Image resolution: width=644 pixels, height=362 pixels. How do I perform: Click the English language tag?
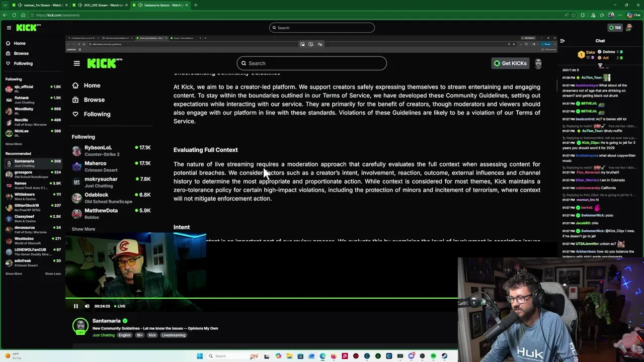[124, 335]
